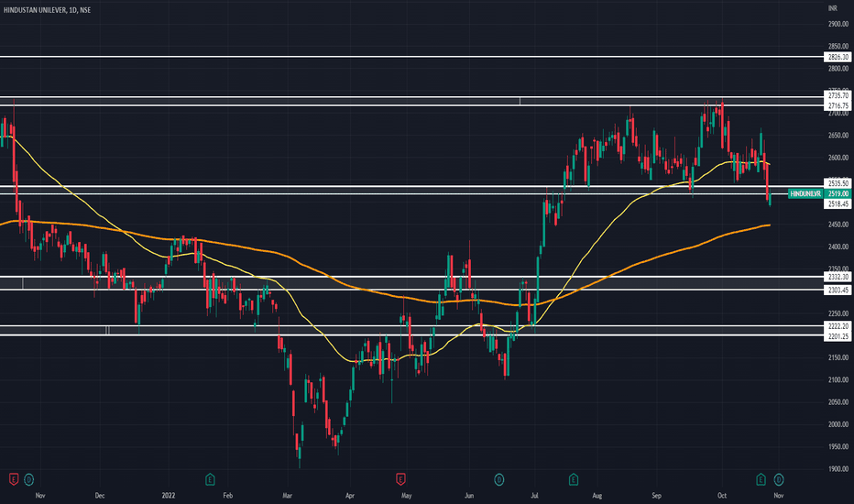Open the green earnings marker between Jul and Aug

coord(573,479)
